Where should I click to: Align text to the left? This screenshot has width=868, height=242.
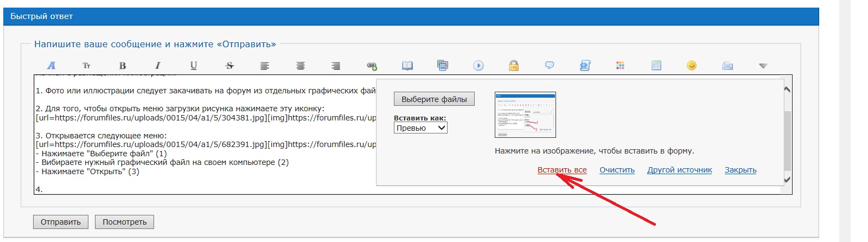coord(265,66)
